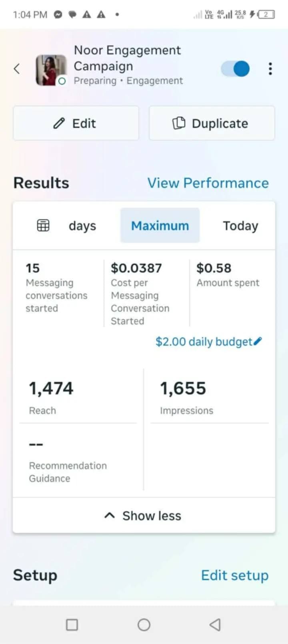Tap the calendar date range icon
The image size is (288, 644).
pyautogui.click(x=43, y=226)
